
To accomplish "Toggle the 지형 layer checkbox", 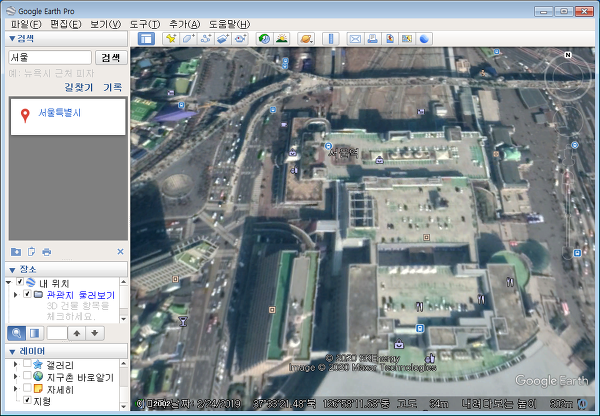I will tap(27, 400).
